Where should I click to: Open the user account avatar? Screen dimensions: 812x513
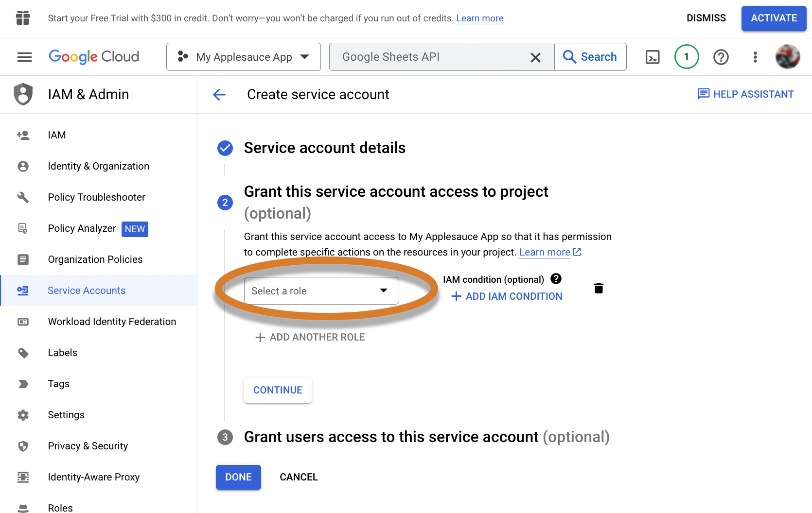(x=787, y=57)
